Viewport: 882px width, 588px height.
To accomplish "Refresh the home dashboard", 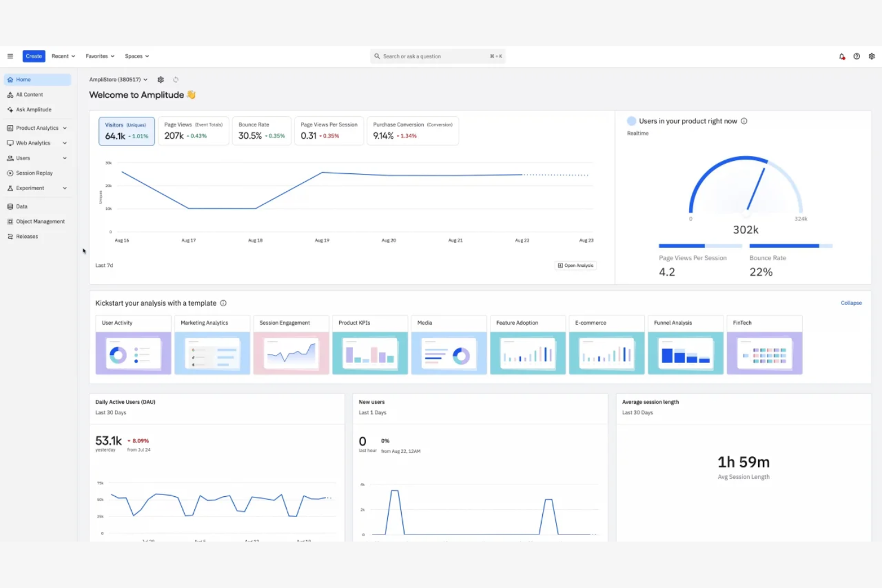I will (176, 79).
